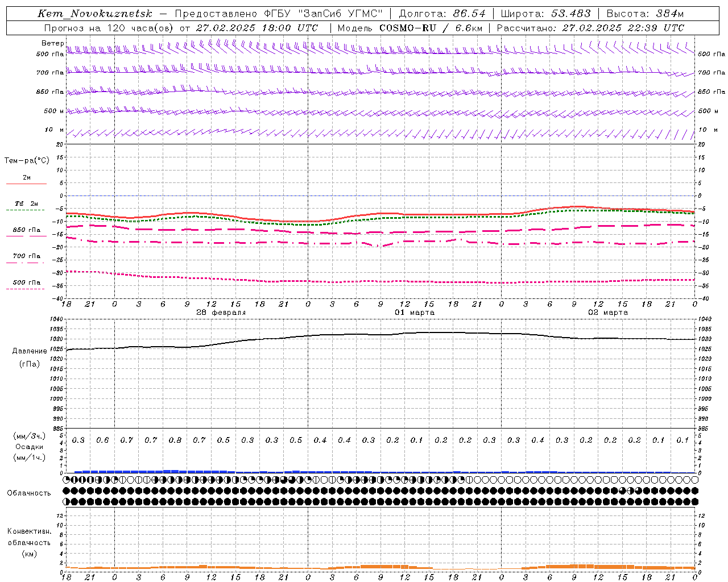Click the Kem_Novokuznetsk station title
This screenshot has width=728, height=582.
pos(95,14)
